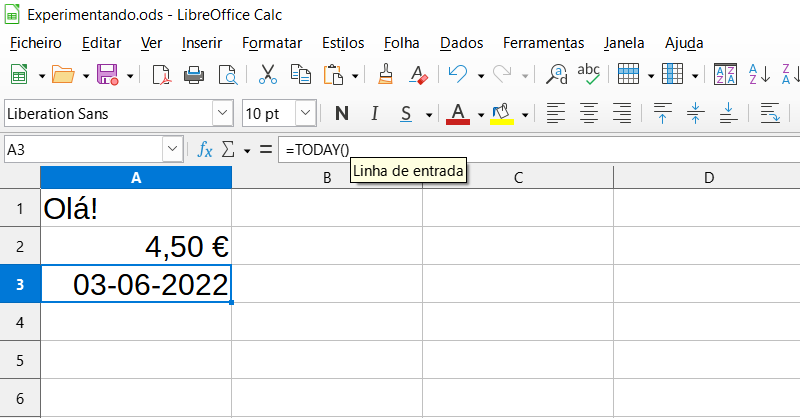This screenshot has width=800, height=418.
Task: Click the Sum sigma icon
Action: [x=228, y=150]
